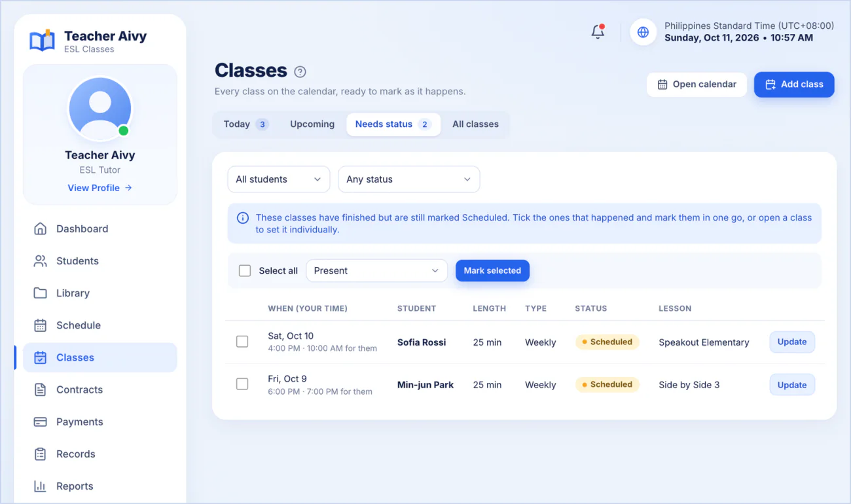Click the Scheduled badge in Min-jun Park's row
851x504 pixels.
607,384
